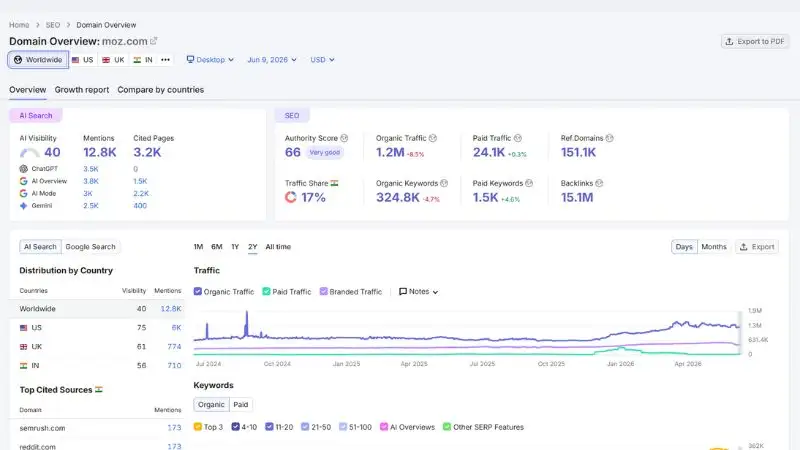The width and height of the screenshot is (800, 450).
Task: Switch to the Overview tab
Action: 28,90
